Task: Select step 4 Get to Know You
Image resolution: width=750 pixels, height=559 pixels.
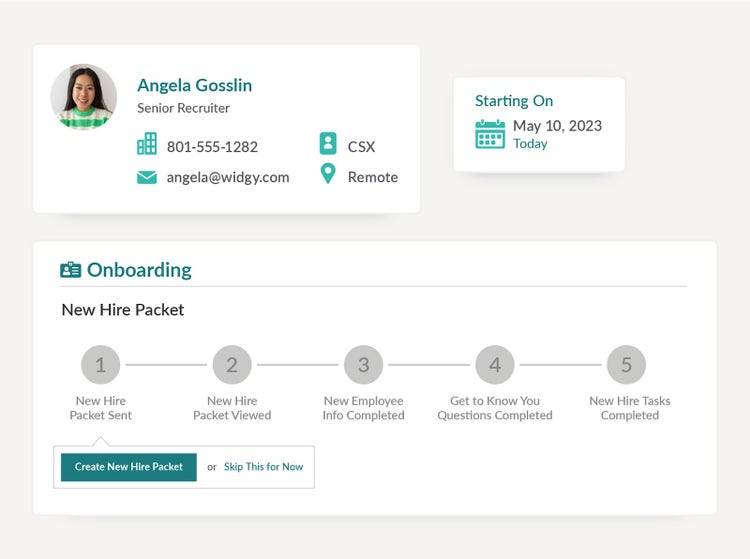Action: 495,365
